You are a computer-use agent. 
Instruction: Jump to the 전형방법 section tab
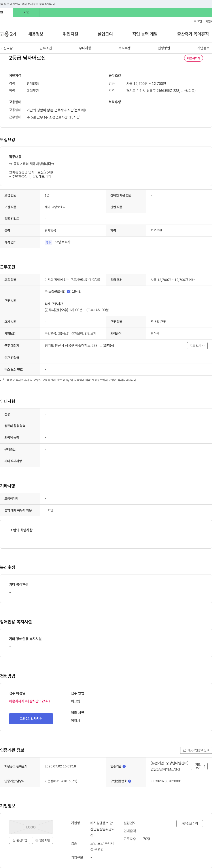tap(164, 48)
